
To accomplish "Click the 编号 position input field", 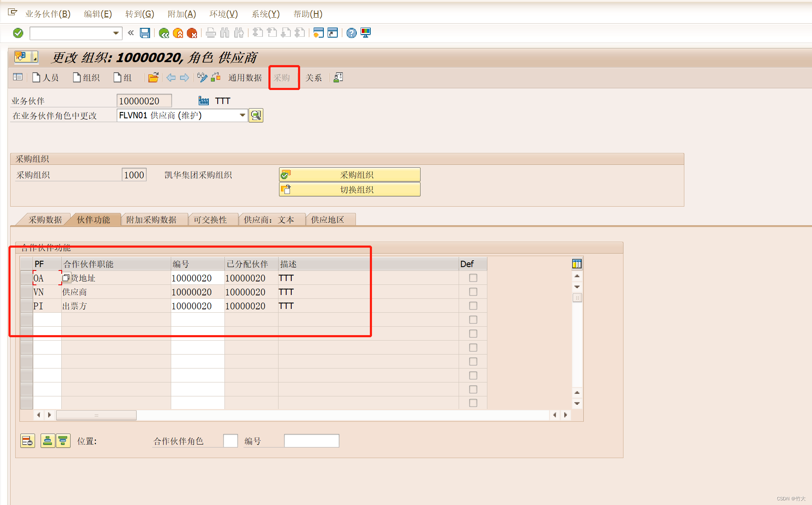I will [x=312, y=441].
